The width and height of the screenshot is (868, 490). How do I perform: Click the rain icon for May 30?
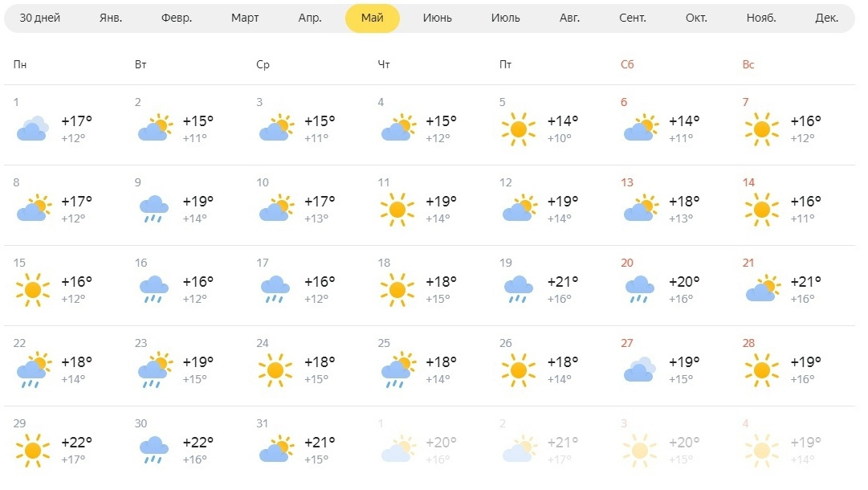click(154, 450)
